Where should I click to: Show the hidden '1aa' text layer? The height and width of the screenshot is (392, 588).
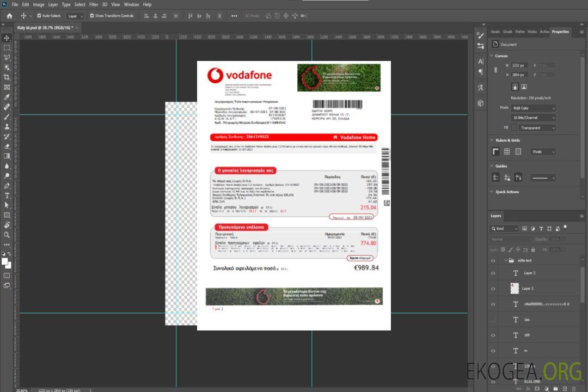coord(493,320)
